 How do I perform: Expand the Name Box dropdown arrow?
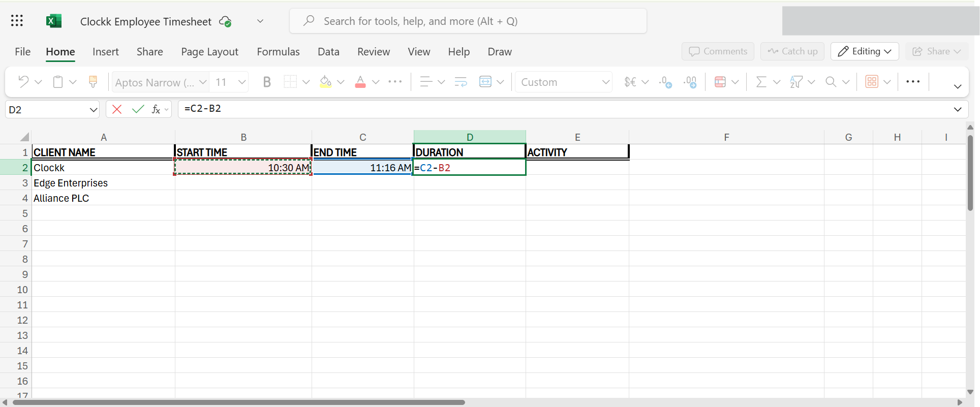pos(94,110)
